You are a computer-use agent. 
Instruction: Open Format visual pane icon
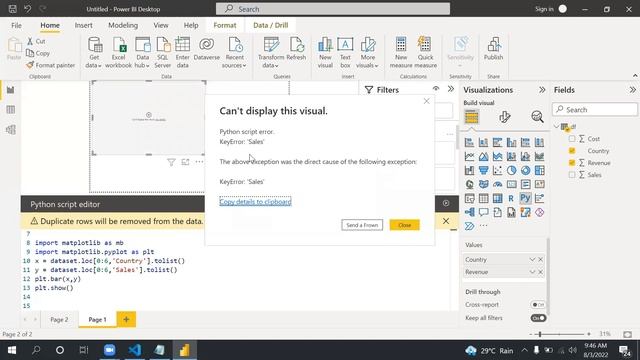tap(504, 117)
